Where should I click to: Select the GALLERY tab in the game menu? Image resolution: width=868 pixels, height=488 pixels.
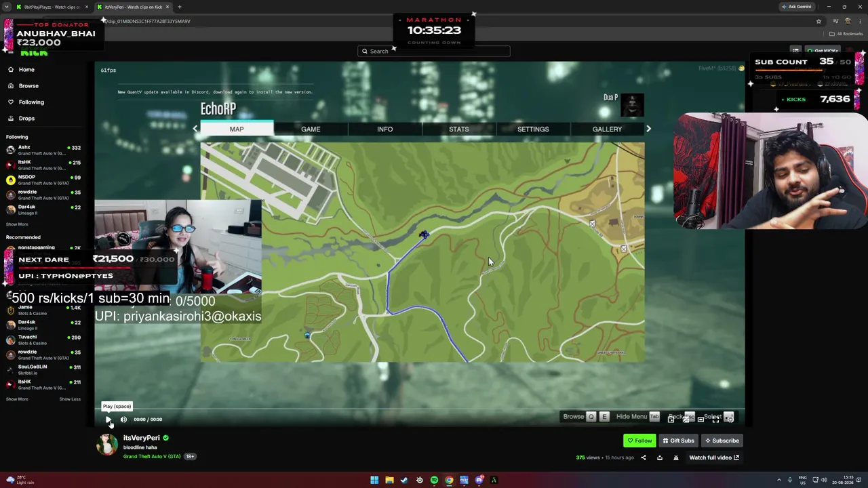coord(607,129)
